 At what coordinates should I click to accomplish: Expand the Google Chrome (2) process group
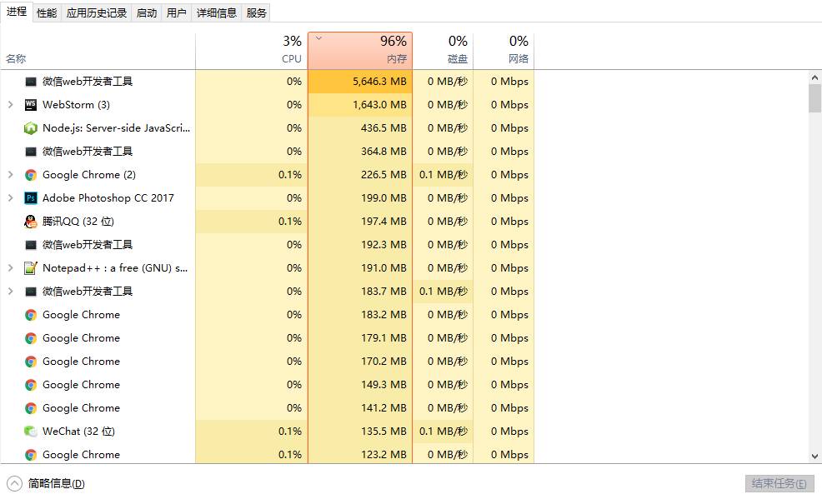point(10,175)
